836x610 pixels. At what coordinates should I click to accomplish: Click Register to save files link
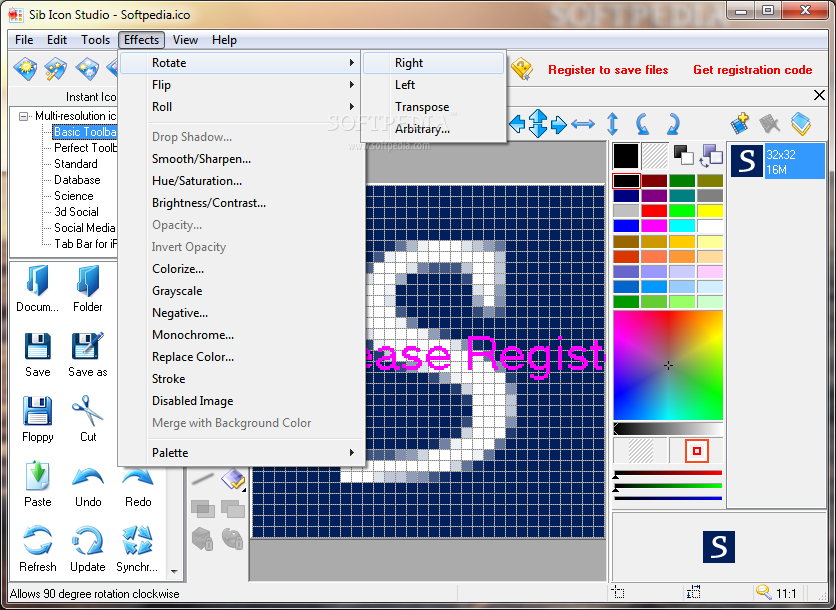(608, 70)
